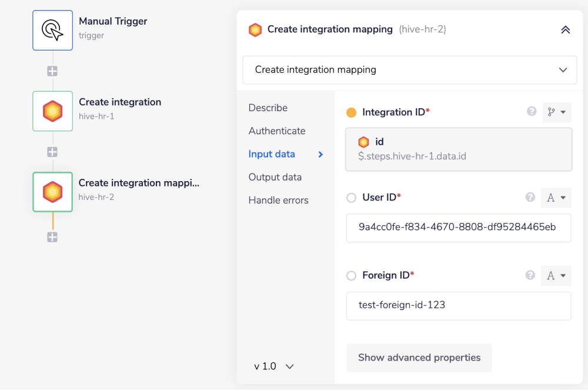Expand the v 1.0 version selector

pyautogui.click(x=273, y=366)
